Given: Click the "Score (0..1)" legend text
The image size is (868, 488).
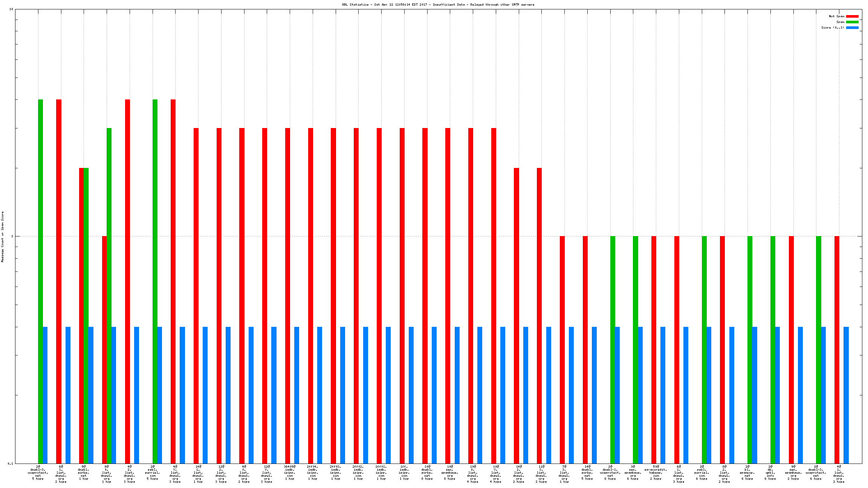Looking at the screenshot, I should pos(833,27).
